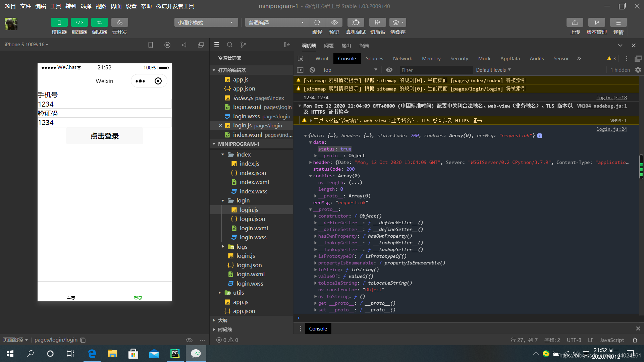The height and width of the screenshot is (362, 644).
Task: Open the 小程序模式 mode dropdown
Action: point(206,22)
